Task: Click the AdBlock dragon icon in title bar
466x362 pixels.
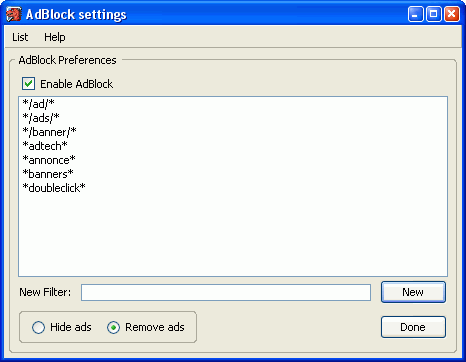Action: pos(14,14)
